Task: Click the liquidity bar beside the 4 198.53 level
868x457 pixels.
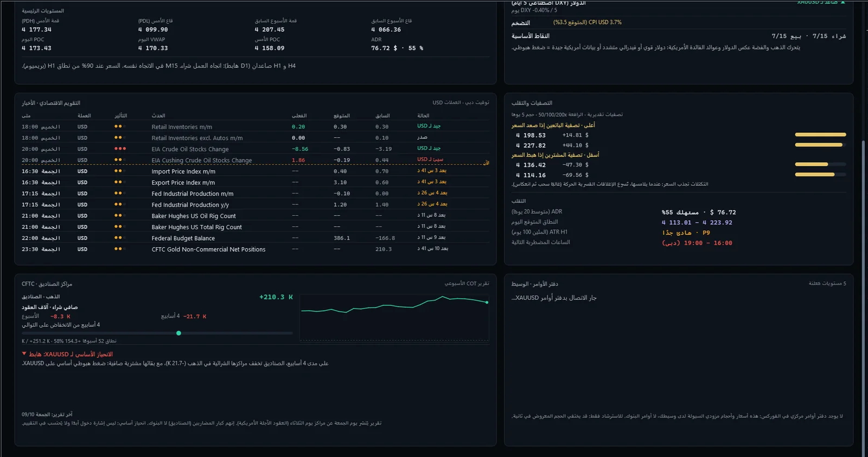Action: [820, 134]
